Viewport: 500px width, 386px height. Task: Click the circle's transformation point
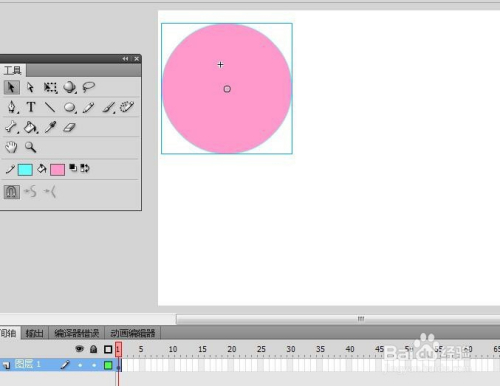[x=227, y=89]
